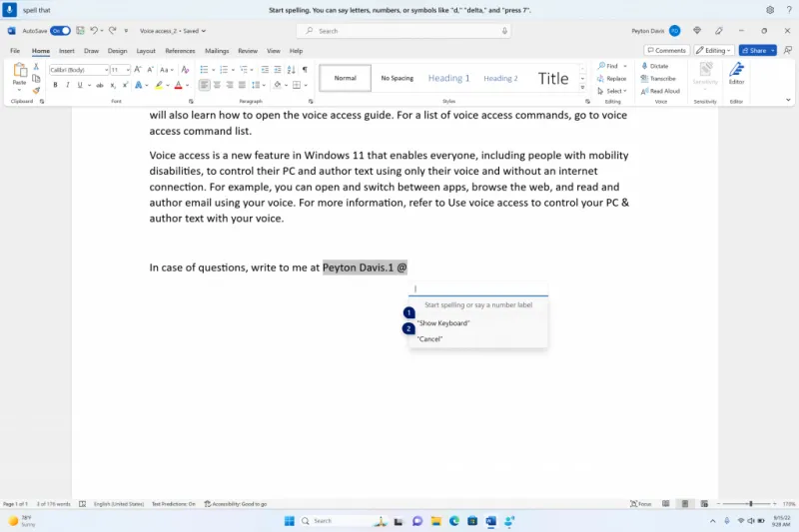Click the Transcribe icon
Image resolution: width=799 pixels, height=532 pixels.
(645, 78)
